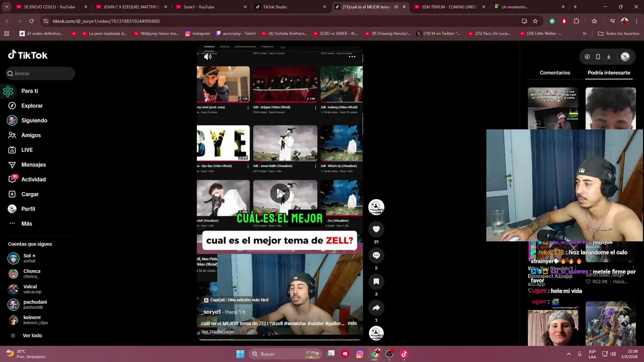Open video comments bubble icon
The width and height of the screenshot is (644, 362).
click(376, 255)
